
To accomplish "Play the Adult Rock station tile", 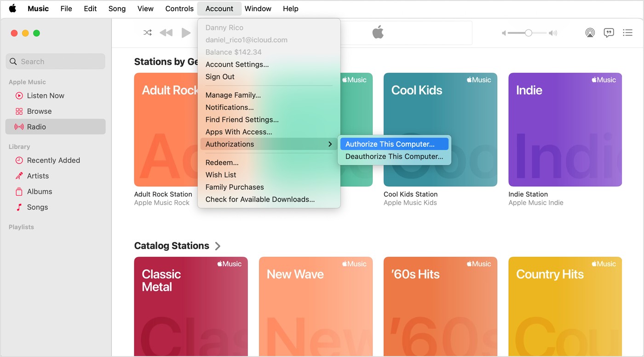I will [166, 129].
